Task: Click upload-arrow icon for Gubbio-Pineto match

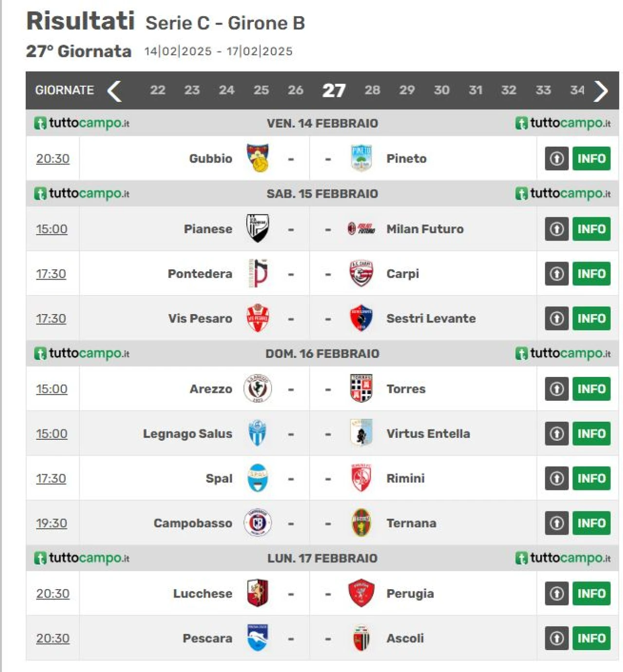Action: (557, 158)
